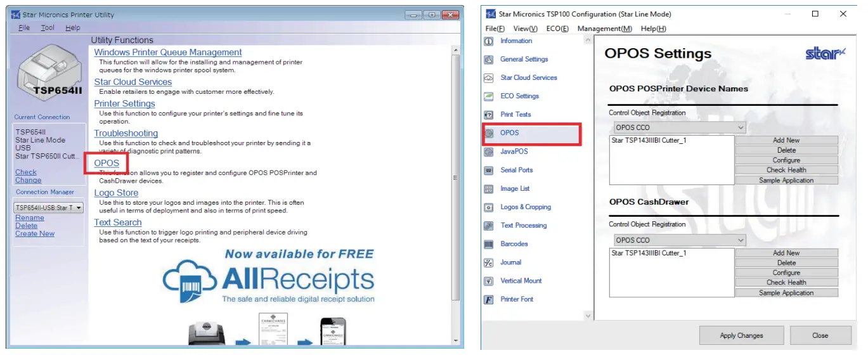868x355 pixels.
Task: Open the Printer Settings link
Action: pyautogui.click(x=125, y=104)
